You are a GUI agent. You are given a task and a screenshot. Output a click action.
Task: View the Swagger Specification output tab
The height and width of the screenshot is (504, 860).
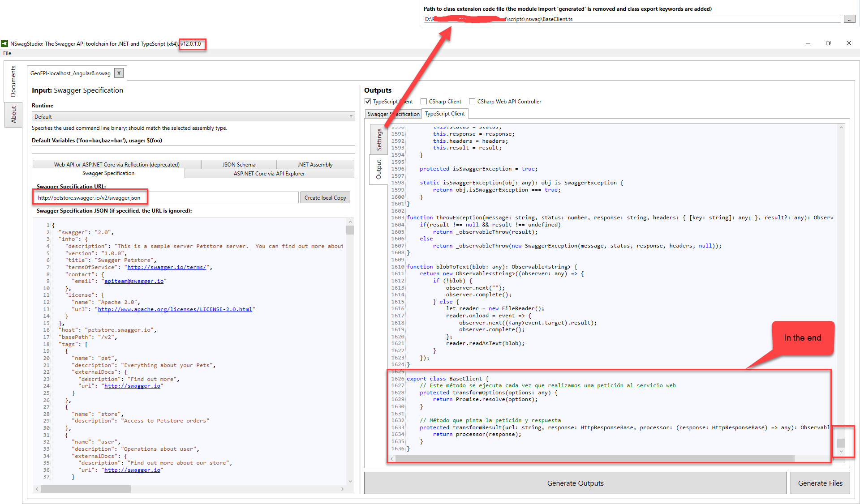tap(393, 114)
